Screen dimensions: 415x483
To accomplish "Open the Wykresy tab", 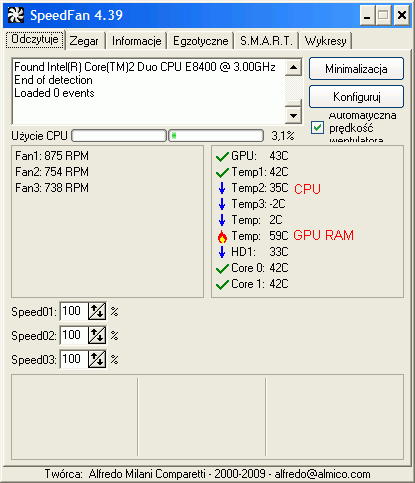I will pyautogui.click(x=325, y=41).
